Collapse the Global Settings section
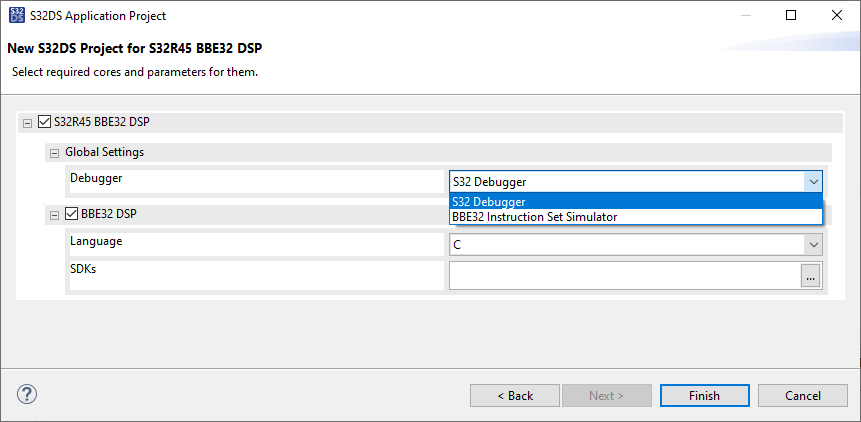861x422 pixels. (54, 153)
